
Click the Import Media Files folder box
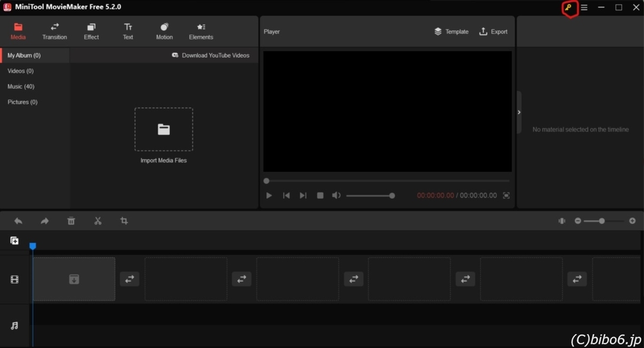point(164,129)
